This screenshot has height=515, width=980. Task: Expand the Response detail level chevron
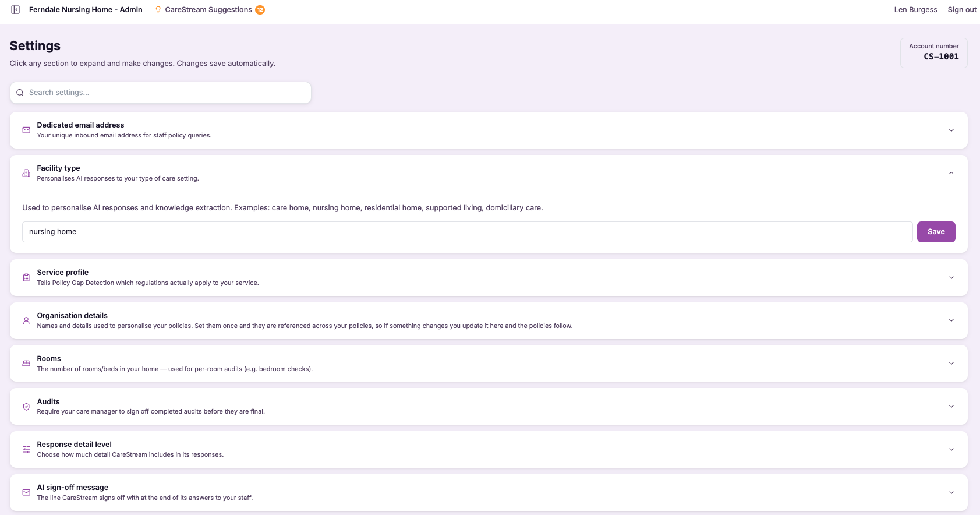[951, 449]
